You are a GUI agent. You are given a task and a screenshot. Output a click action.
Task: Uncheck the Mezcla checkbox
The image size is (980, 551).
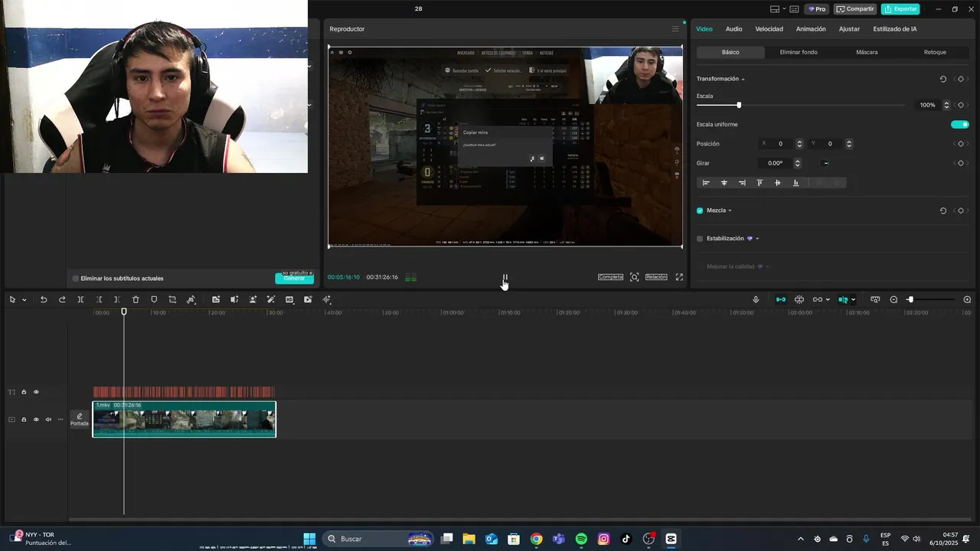[700, 210]
